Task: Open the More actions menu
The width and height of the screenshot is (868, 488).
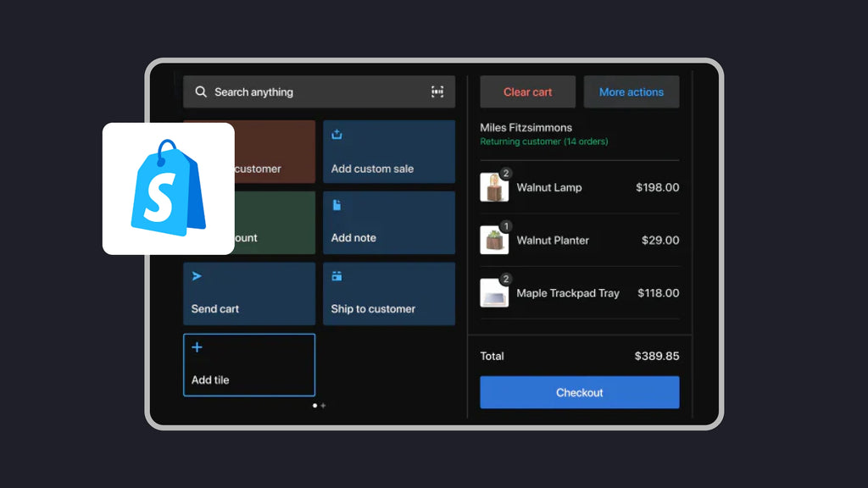Action: click(x=631, y=91)
